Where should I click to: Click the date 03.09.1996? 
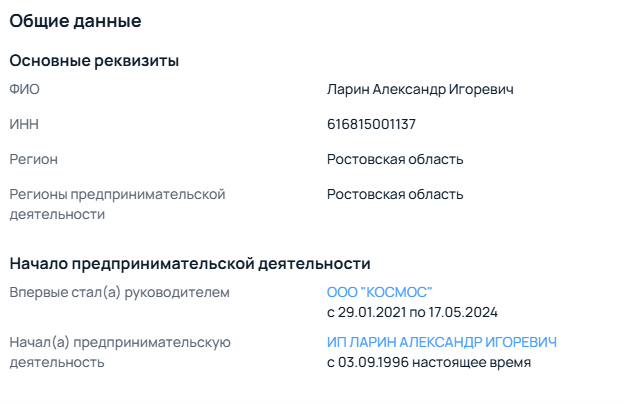pos(374,362)
